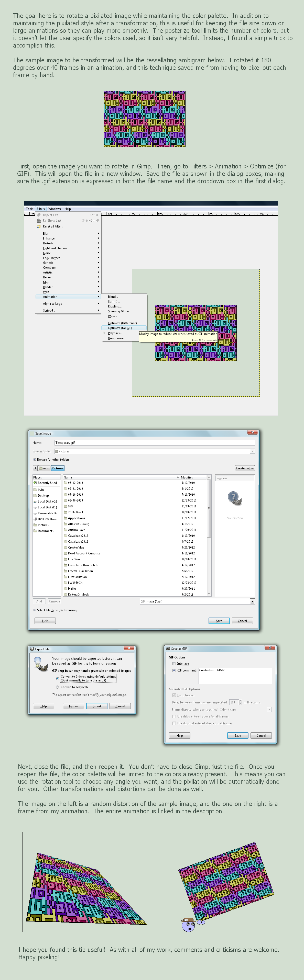This screenshot has width=304, height=980.
Task: Open the GIF image file type dropdown
Action: (252, 601)
